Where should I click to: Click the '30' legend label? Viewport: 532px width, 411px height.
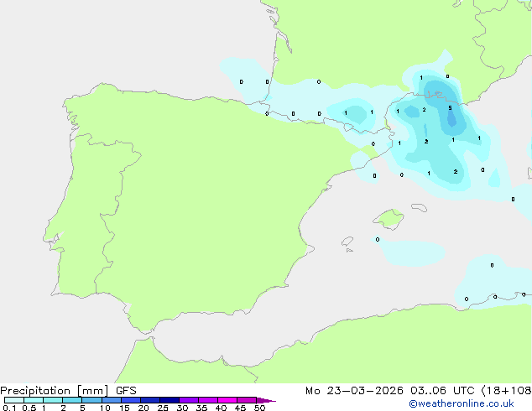tap(182, 408)
